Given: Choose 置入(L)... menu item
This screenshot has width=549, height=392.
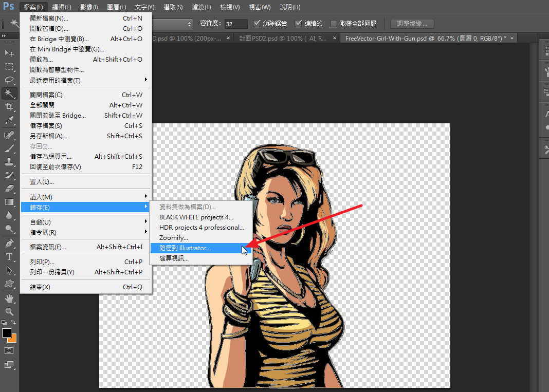Looking at the screenshot, I should (x=86, y=182).
